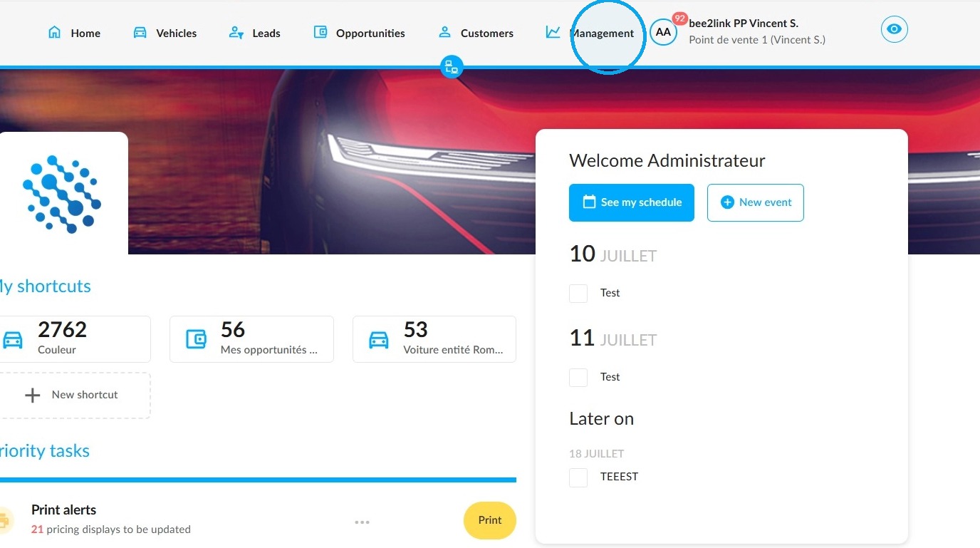Open the AA user avatar notifications
This screenshot has height=548, width=980.
point(663,32)
